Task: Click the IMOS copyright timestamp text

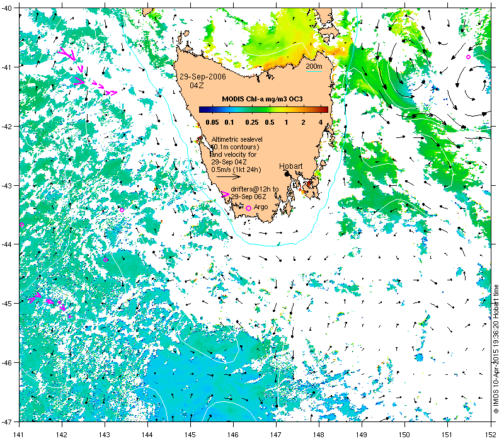Action: point(496,349)
